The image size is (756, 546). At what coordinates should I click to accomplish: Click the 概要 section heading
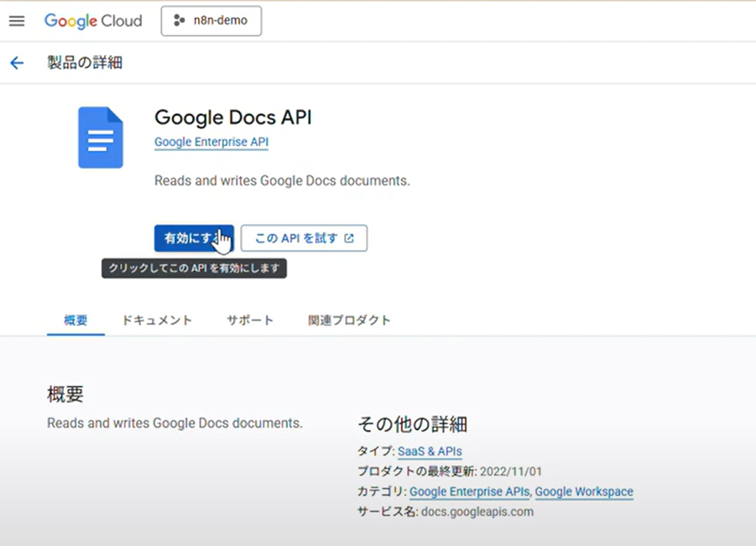[x=65, y=394]
